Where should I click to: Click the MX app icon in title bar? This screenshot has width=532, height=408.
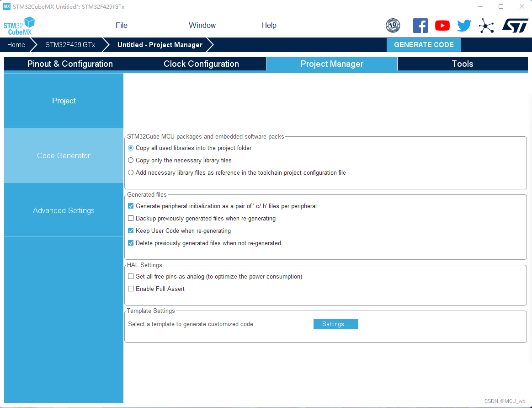click(x=7, y=6)
